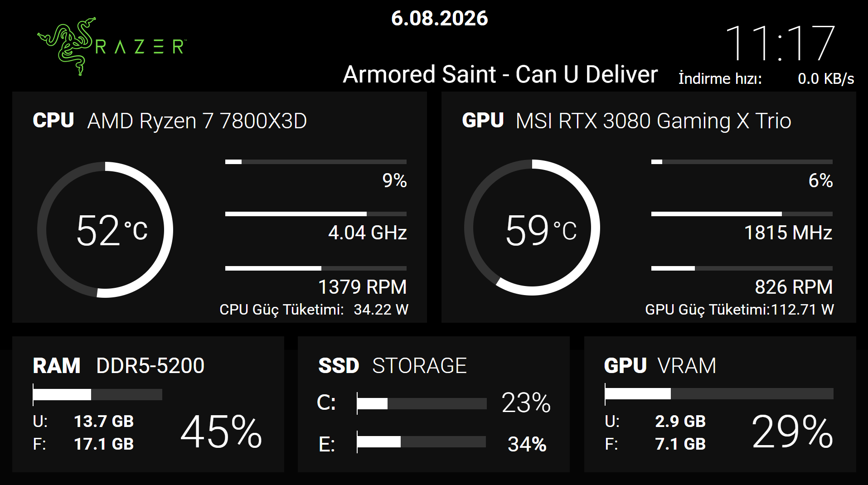The height and width of the screenshot is (485, 868).
Task: Click the E: drive storage bar
Action: pos(422,442)
